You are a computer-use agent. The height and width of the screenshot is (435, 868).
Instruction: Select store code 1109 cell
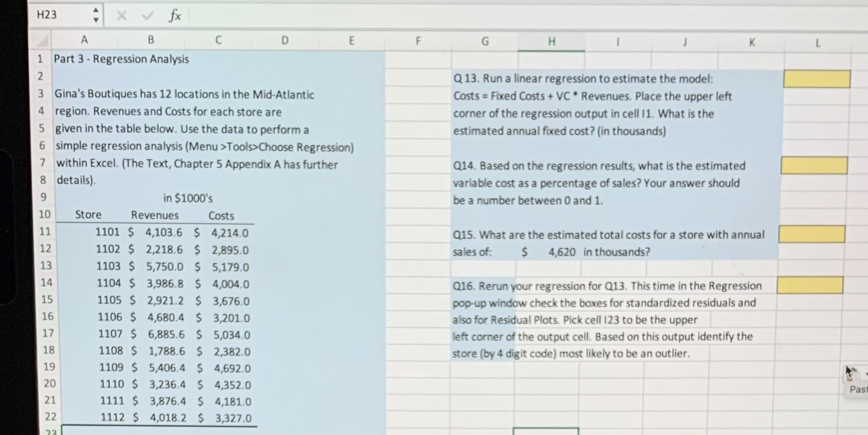coord(111,367)
